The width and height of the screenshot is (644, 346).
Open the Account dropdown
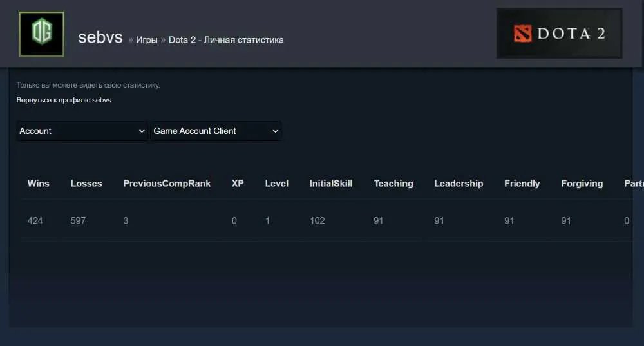click(82, 131)
